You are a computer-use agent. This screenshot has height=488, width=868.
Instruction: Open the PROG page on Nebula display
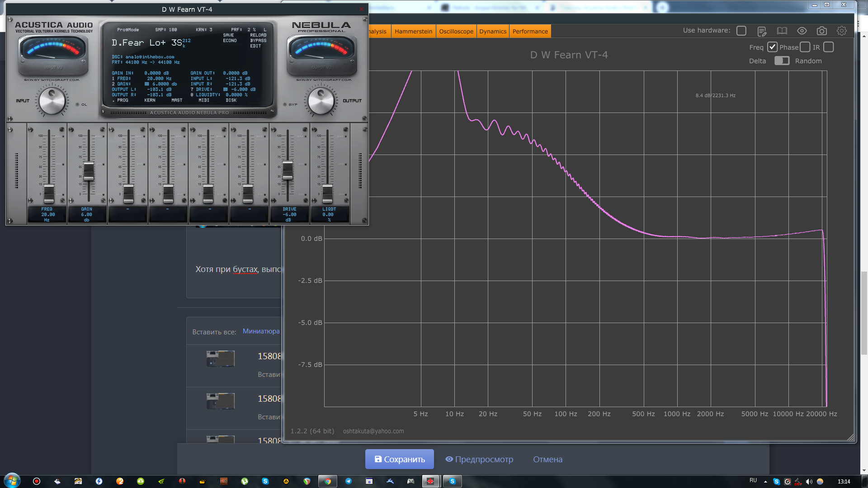(123, 100)
